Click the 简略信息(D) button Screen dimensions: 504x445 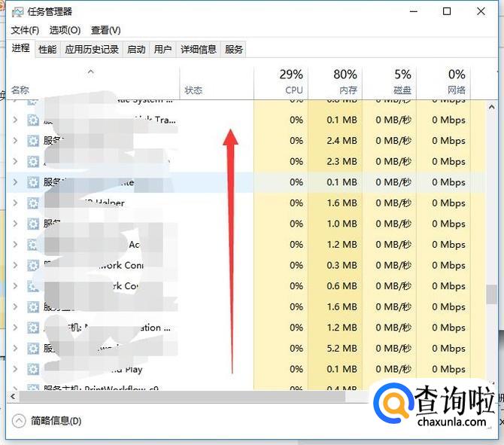[47, 421]
